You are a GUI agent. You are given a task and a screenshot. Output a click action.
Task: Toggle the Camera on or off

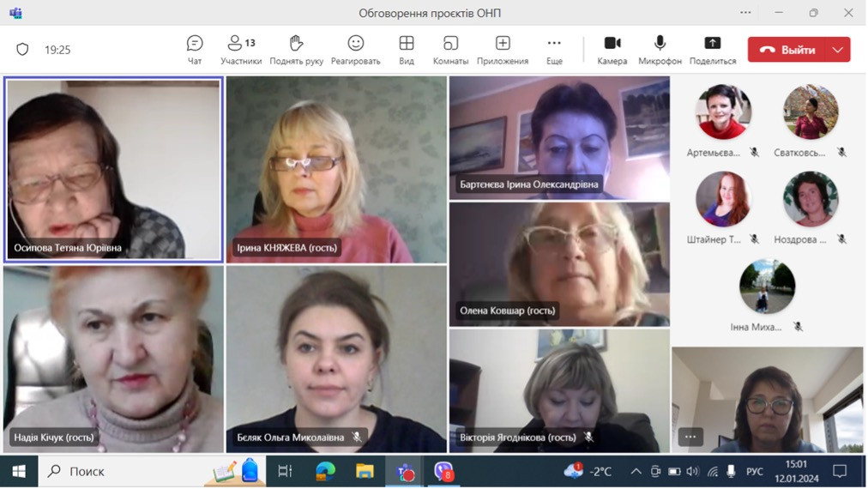612,50
